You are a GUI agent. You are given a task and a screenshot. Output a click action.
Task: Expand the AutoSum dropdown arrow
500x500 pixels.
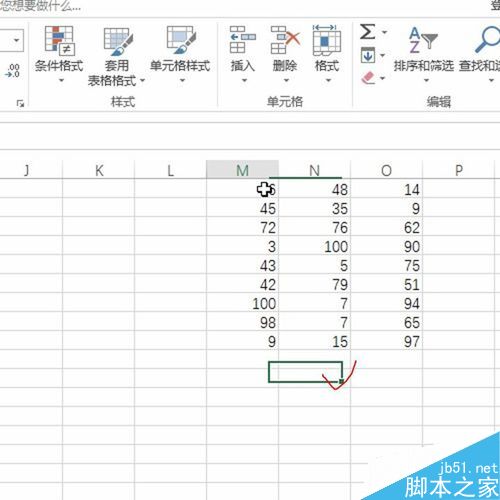(x=384, y=32)
